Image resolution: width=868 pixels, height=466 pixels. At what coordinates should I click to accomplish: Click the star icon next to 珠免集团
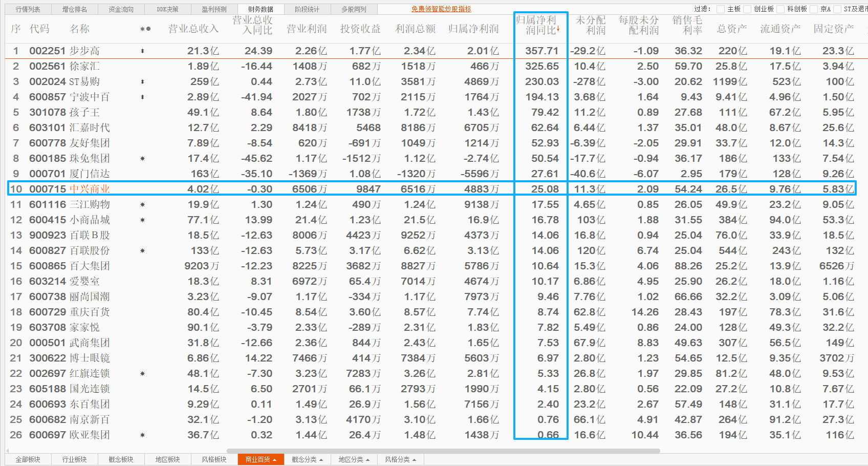click(142, 158)
